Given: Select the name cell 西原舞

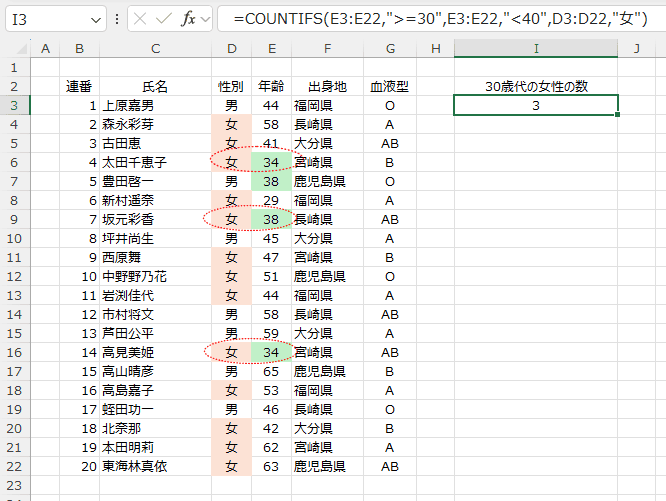Looking at the screenshot, I should [155, 258].
